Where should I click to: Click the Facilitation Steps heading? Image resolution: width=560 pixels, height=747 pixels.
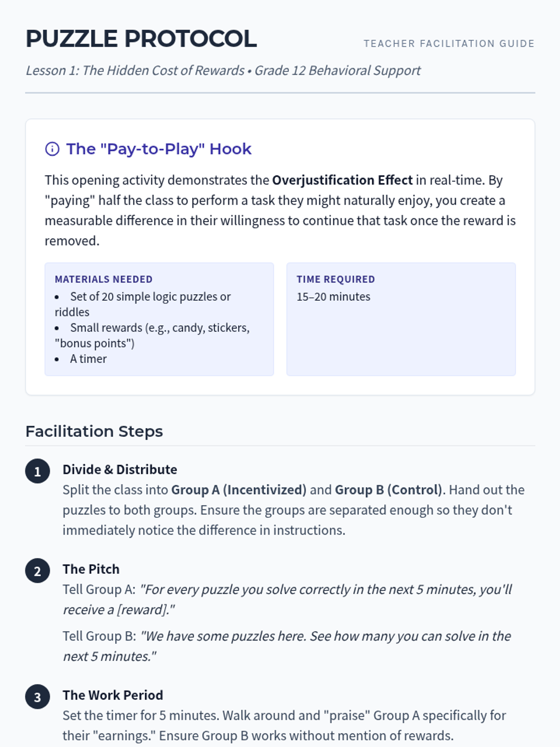click(x=94, y=431)
